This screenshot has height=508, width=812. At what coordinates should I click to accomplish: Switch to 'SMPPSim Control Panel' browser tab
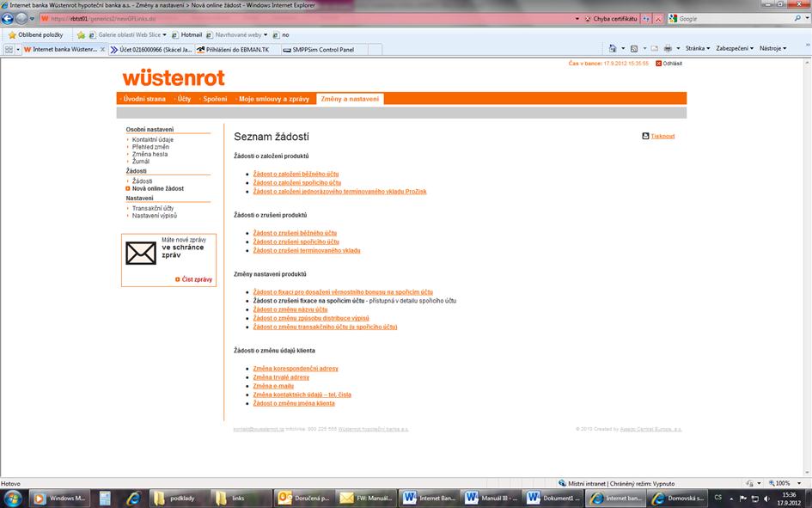click(322, 50)
